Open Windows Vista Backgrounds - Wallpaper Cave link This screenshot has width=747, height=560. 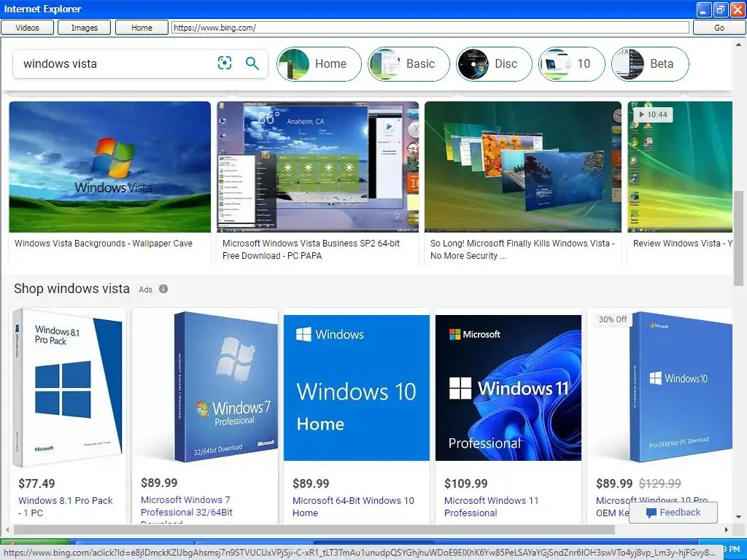tap(104, 244)
